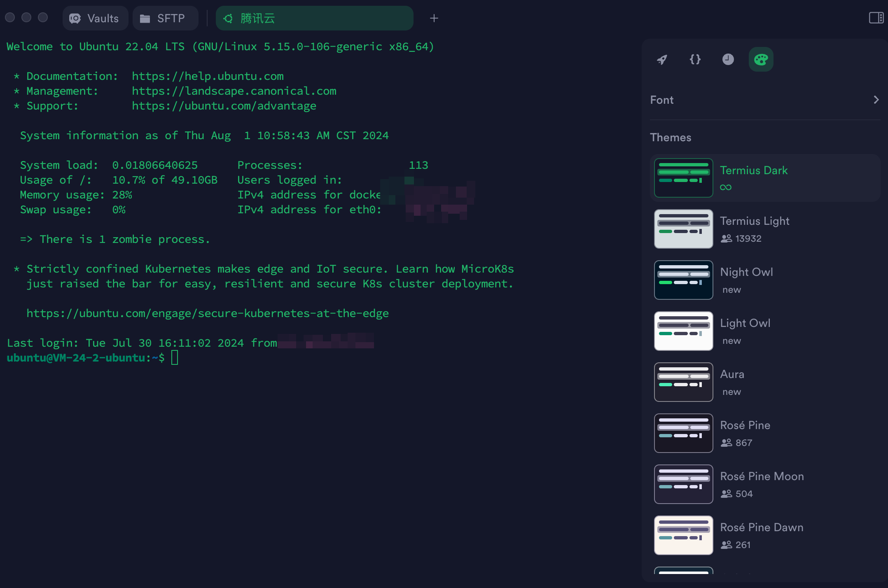Screen dimensions: 888x588
Task: Click the SFTP folder icon
Action: click(145, 19)
